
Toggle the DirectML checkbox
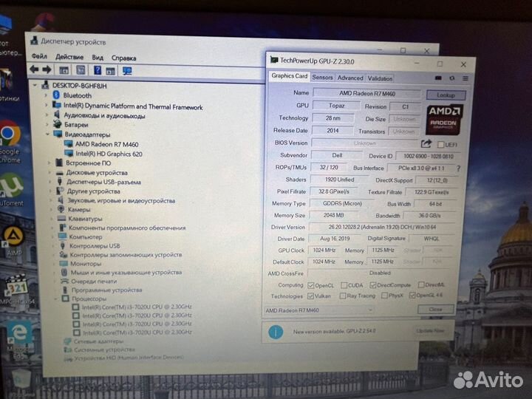(421, 284)
